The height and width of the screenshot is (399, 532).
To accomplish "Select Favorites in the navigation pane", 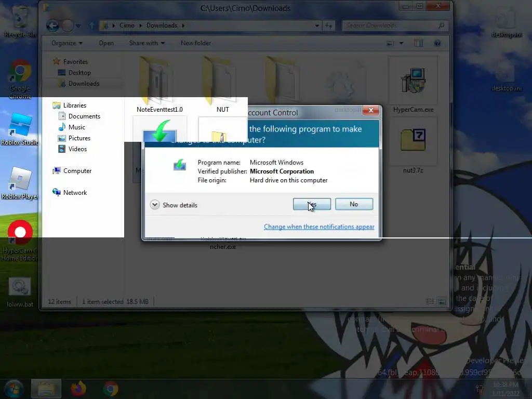I will (x=71, y=62).
